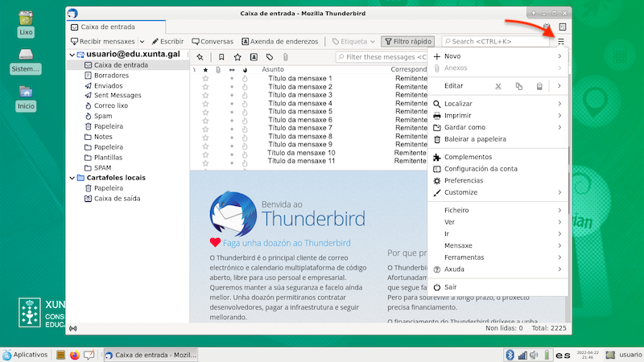This screenshot has height=362, width=644.
Task: Filter messages by tags icon
Action: [270, 57]
